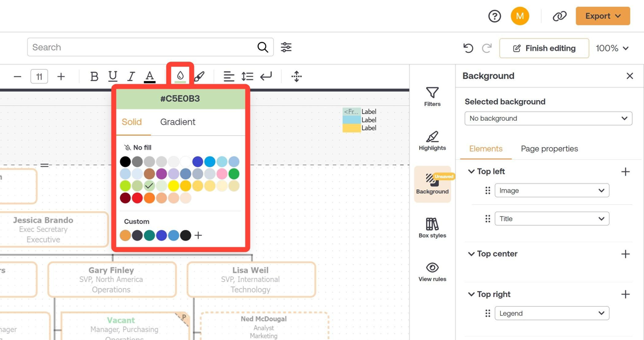Click the advanced search filter icon

click(286, 47)
